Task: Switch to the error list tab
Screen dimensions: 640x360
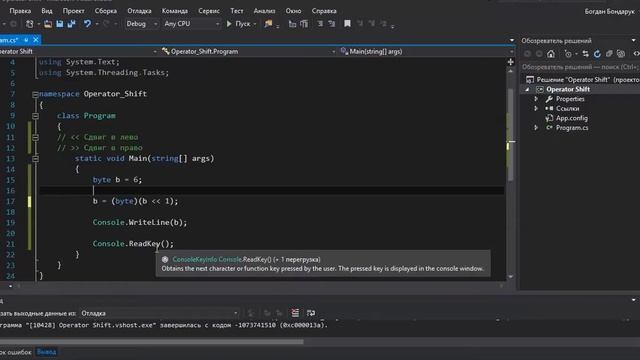Action: (x=16, y=352)
